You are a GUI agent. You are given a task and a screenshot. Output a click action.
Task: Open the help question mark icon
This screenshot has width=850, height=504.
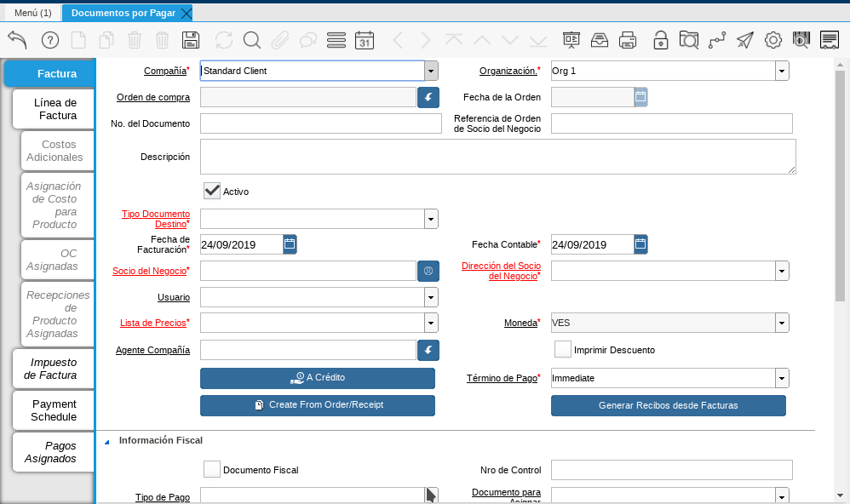[x=50, y=40]
